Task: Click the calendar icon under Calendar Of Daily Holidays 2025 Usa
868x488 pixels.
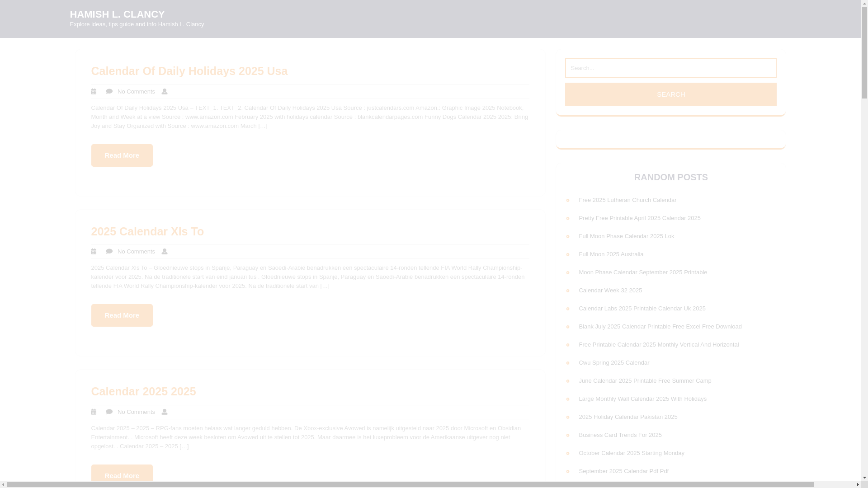Action: point(94,92)
